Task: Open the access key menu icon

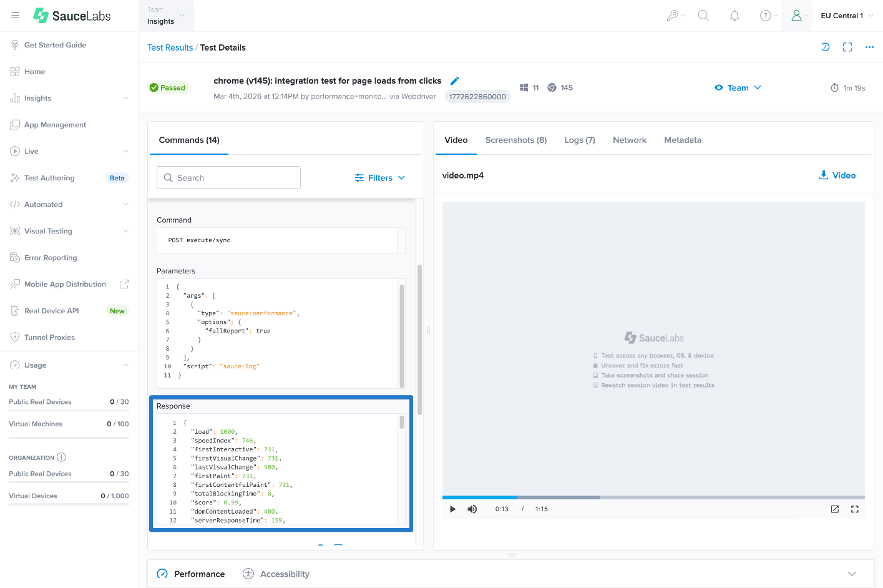Action: pyautogui.click(x=675, y=16)
